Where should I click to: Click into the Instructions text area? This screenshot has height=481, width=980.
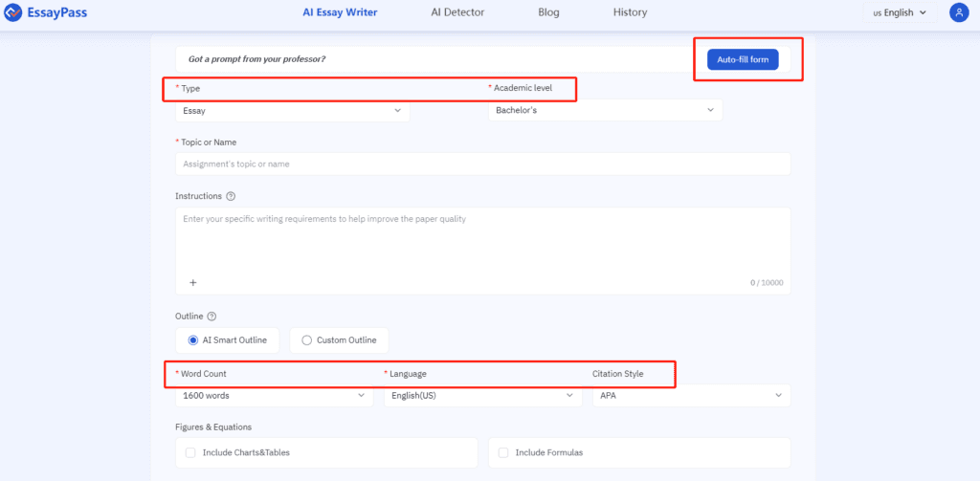click(x=483, y=251)
